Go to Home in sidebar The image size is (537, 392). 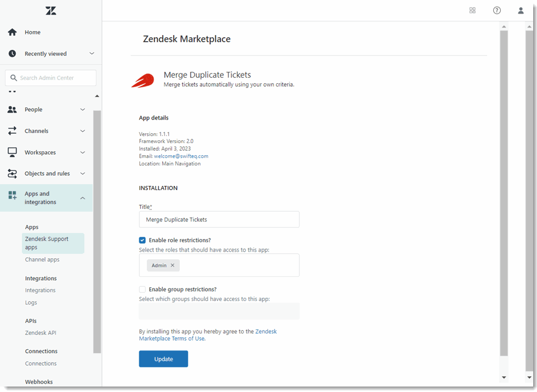pyautogui.click(x=32, y=32)
